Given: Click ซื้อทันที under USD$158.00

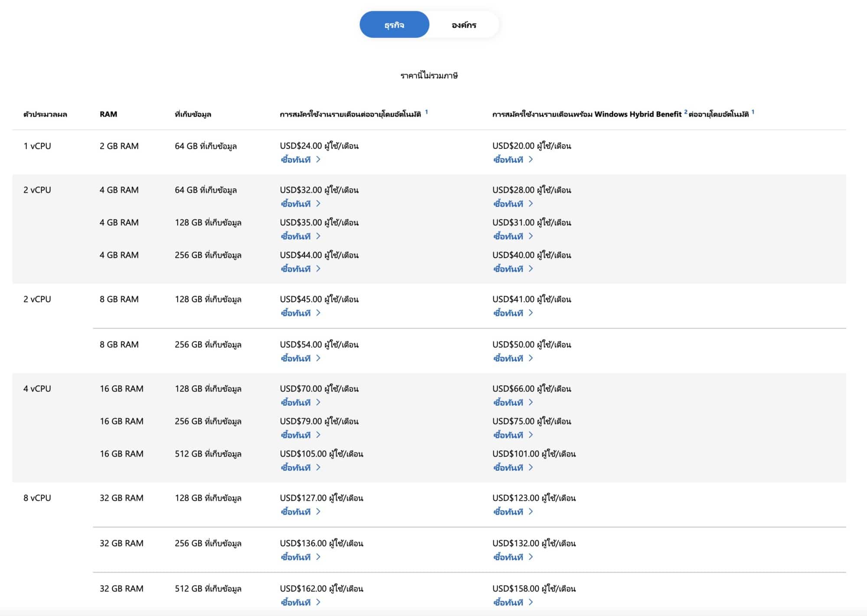Looking at the screenshot, I should [513, 603].
